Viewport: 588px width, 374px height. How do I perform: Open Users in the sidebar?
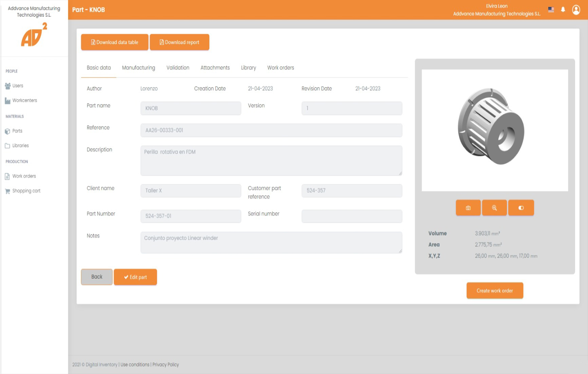tap(17, 86)
